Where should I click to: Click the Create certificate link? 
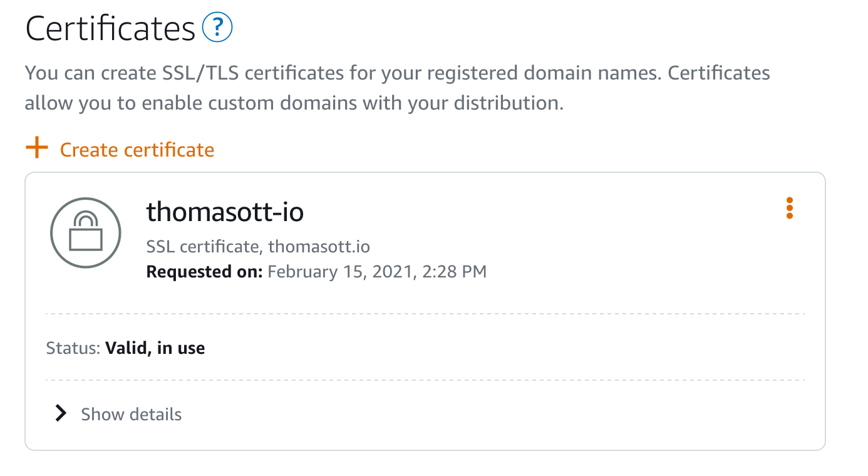(x=137, y=150)
